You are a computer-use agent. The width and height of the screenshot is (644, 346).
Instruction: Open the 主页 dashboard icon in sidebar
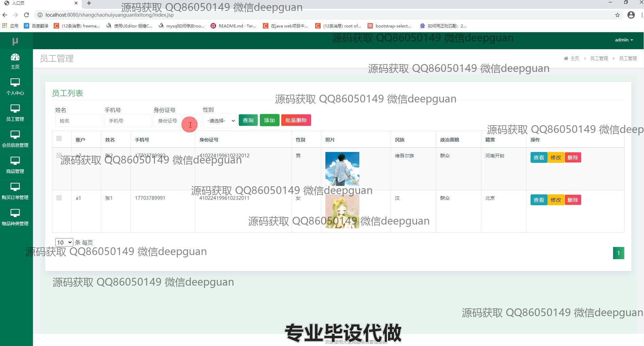tap(15, 57)
